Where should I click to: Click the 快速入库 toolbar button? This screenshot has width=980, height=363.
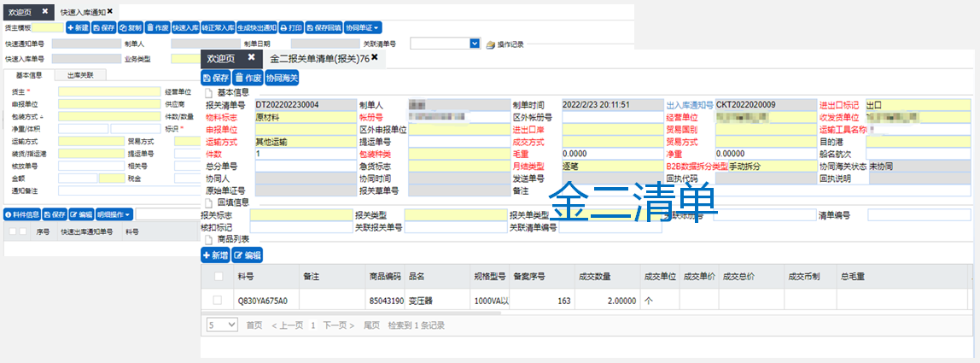(185, 27)
